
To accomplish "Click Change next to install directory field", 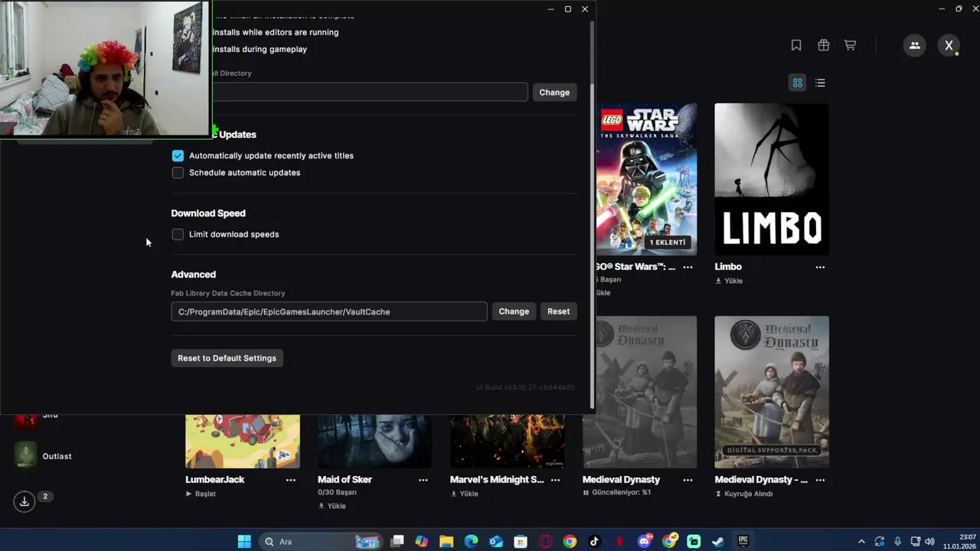I will (x=554, y=92).
